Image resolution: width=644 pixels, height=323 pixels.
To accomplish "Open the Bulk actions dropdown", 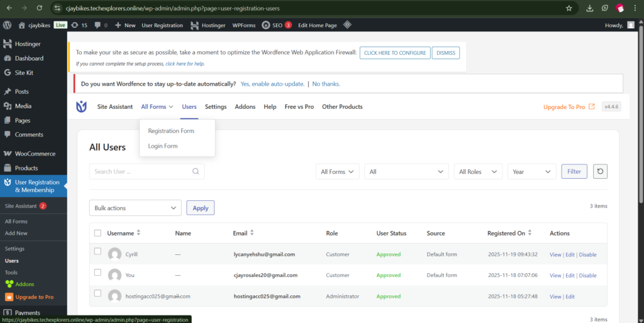I will click(x=135, y=208).
